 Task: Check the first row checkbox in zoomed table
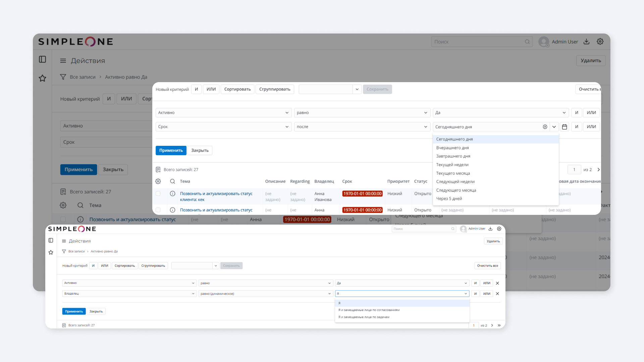point(158,193)
